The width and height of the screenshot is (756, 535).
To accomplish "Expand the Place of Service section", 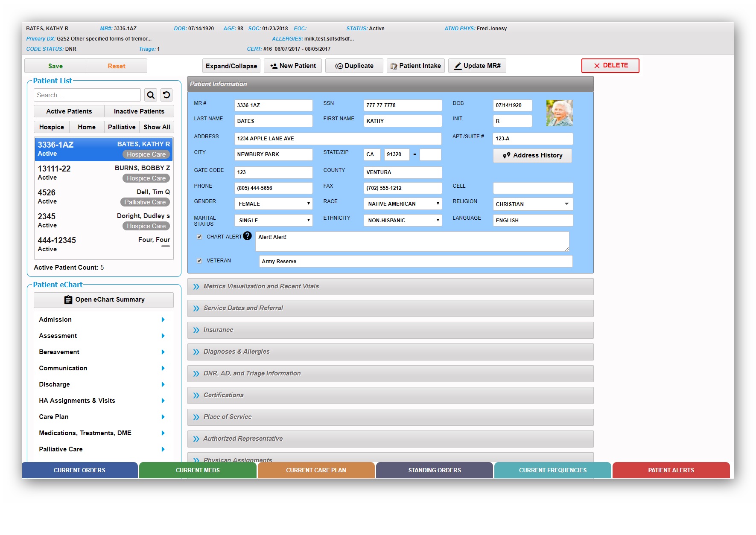I will 390,417.
